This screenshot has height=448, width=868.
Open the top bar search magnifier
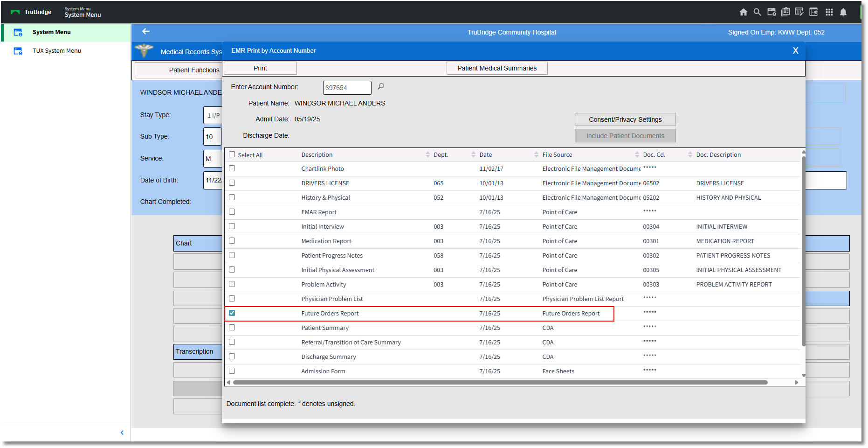(757, 12)
